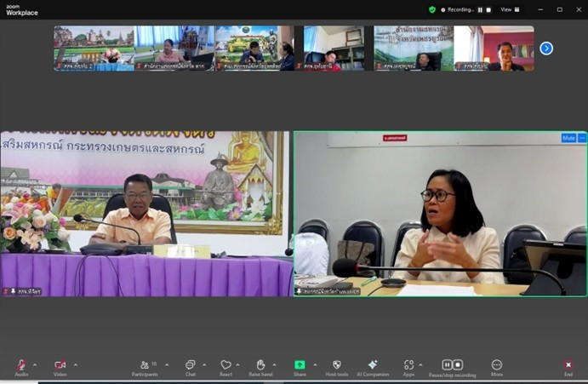Select the fourth thumbnail with office shelves
Image resolution: width=588 pixels, height=384 pixels.
[x=334, y=48]
